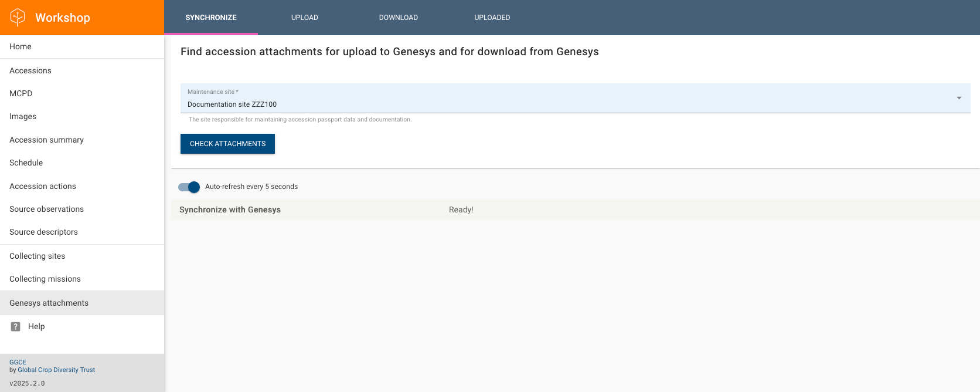Open Source descriptors in sidebar
This screenshot has width=980, height=392.
tap(43, 232)
